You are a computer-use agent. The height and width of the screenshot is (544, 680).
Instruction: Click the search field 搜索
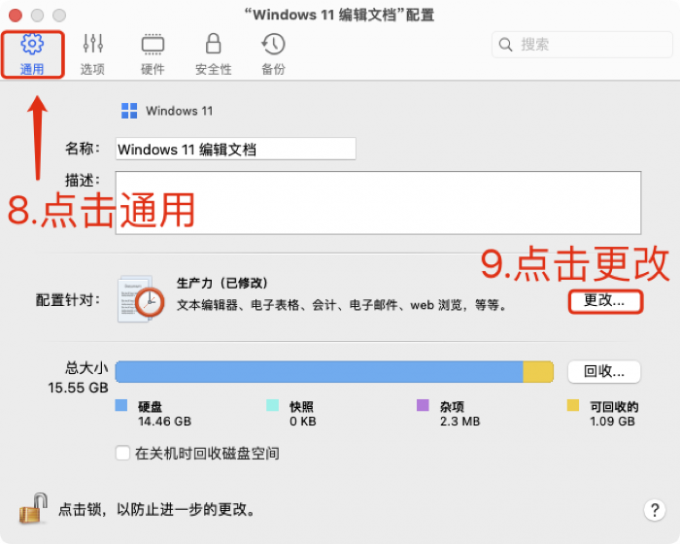click(582, 44)
